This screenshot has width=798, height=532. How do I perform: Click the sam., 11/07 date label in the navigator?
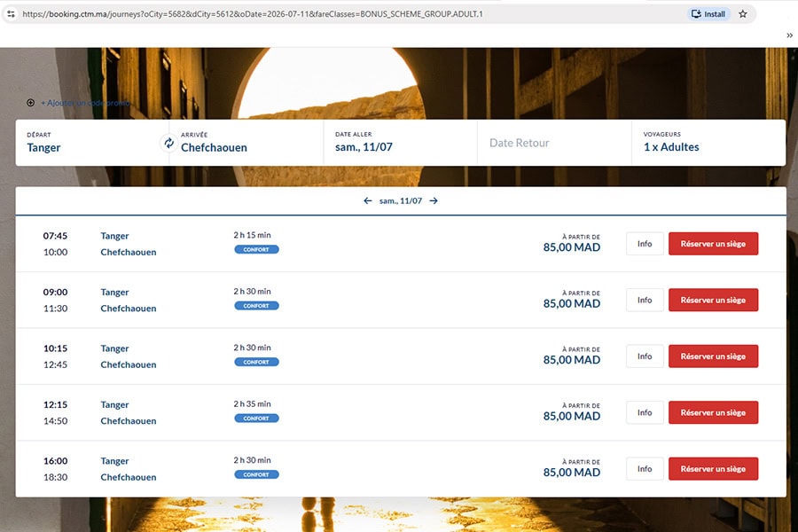click(x=401, y=201)
